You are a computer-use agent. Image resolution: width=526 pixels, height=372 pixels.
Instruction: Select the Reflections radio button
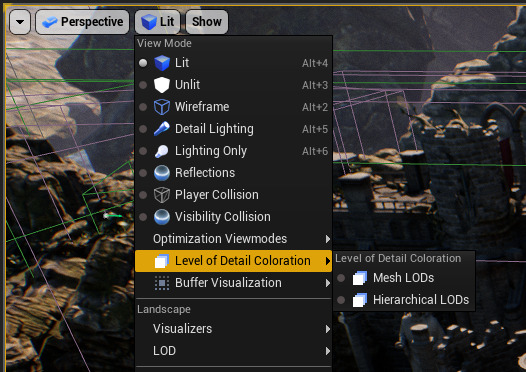click(x=143, y=173)
